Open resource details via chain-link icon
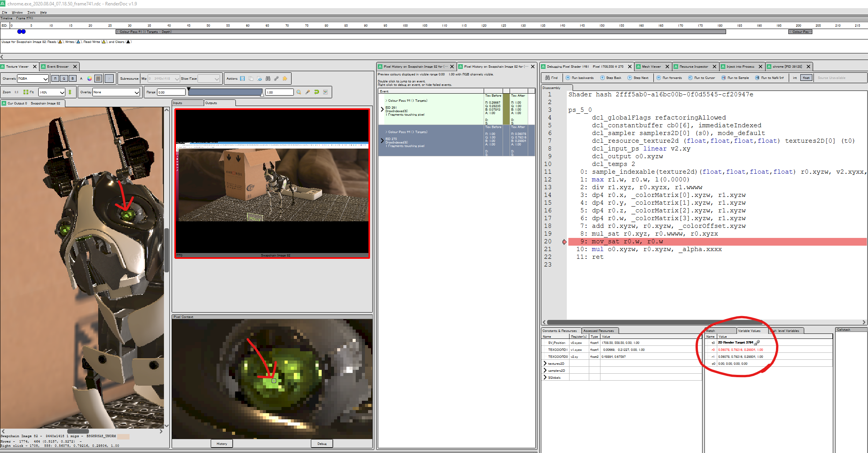Viewport: 868px width, 453px height. pos(276,79)
